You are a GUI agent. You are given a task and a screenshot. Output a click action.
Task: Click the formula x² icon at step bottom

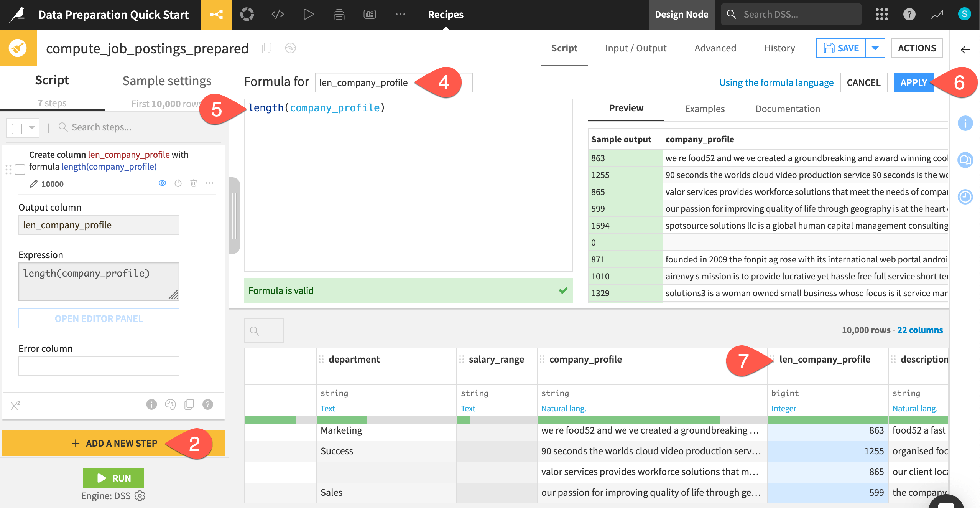(15, 405)
